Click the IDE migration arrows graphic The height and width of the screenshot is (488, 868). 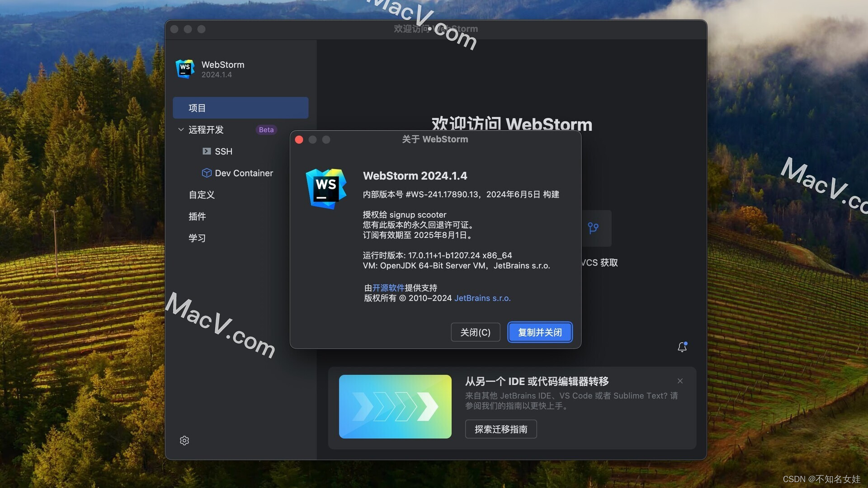[395, 407]
